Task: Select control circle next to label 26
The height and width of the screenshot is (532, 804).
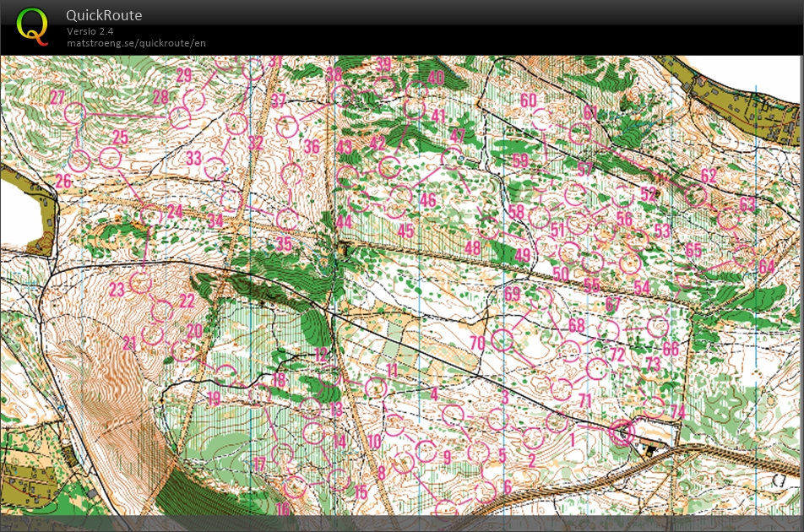Action: coord(79,160)
